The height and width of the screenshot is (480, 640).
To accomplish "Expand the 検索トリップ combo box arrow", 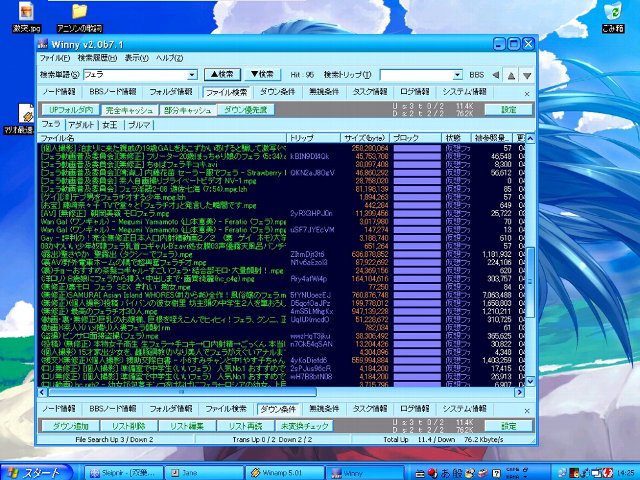I will point(458,75).
